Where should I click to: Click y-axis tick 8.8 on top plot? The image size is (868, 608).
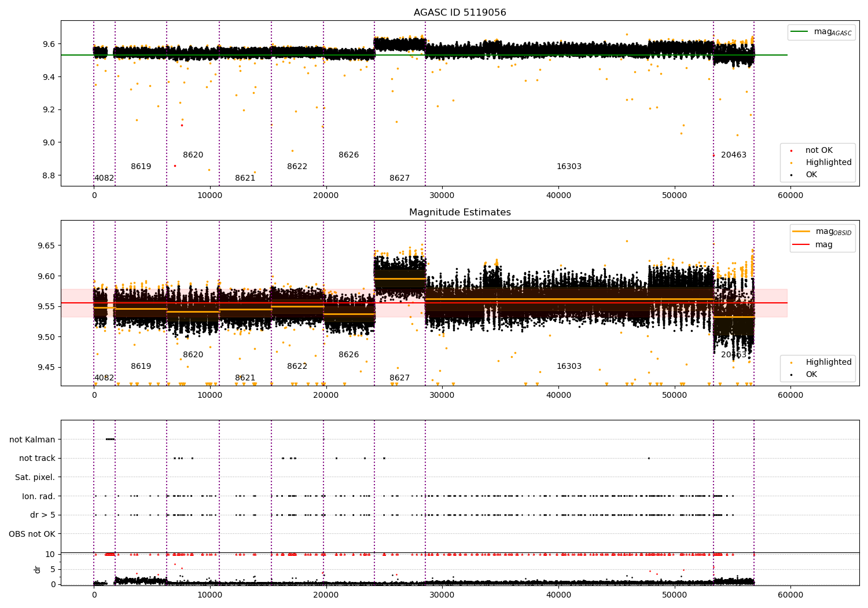tap(49, 175)
